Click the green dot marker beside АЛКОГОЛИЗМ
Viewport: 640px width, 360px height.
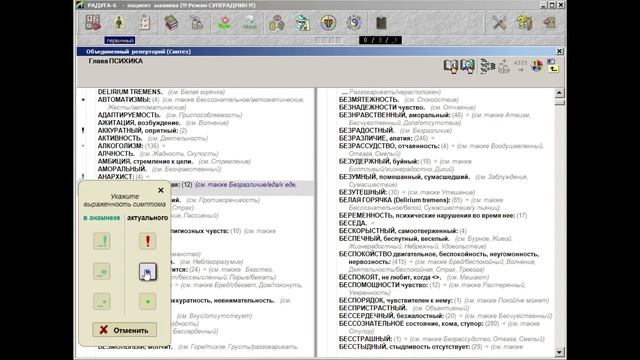click(83, 146)
